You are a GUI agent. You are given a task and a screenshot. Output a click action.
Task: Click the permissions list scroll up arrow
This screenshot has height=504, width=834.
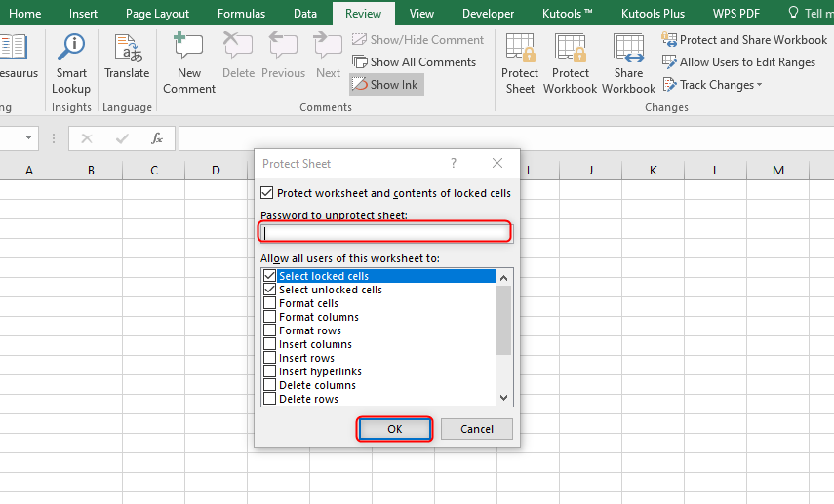pyautogui.click(x=503, y=277)
